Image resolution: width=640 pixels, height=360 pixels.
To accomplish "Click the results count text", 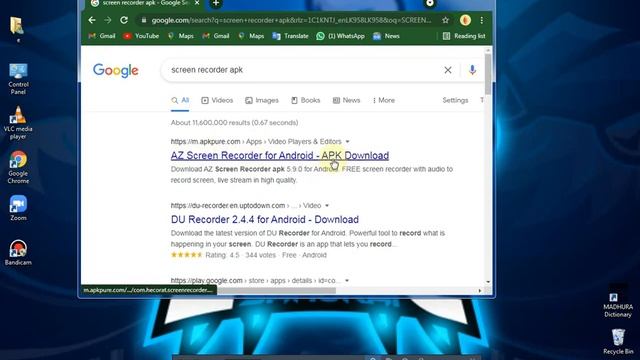I will (x=234, y=122).
